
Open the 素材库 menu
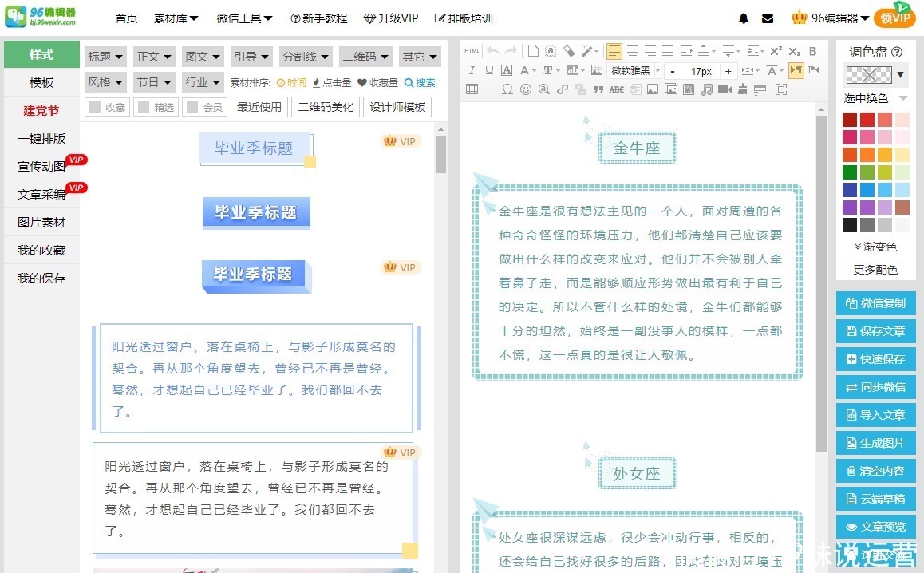point(176,18)
